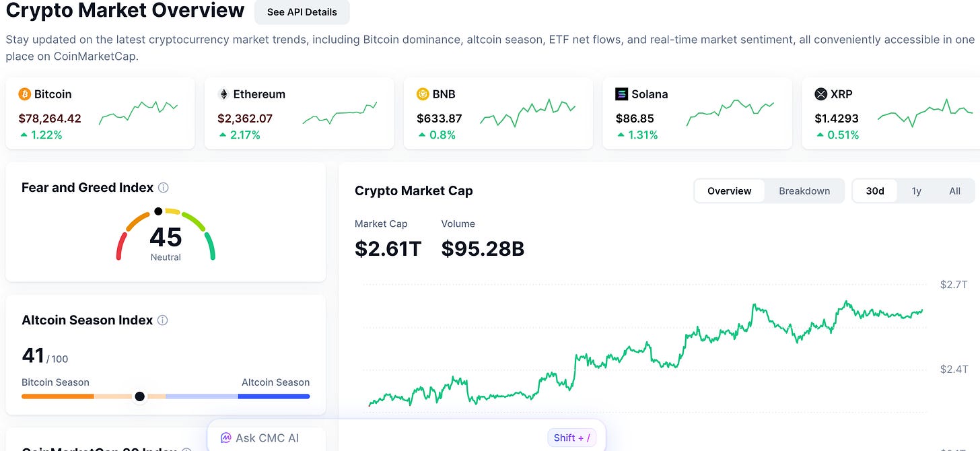Switch chart to Overview view
Screen dimensions: 980x451
coord(729,190)
